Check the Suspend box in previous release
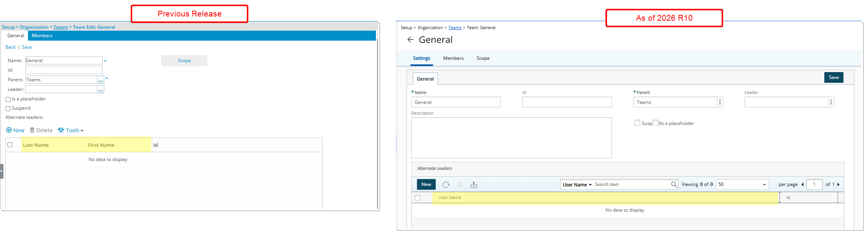 click(x=8, y=108)
